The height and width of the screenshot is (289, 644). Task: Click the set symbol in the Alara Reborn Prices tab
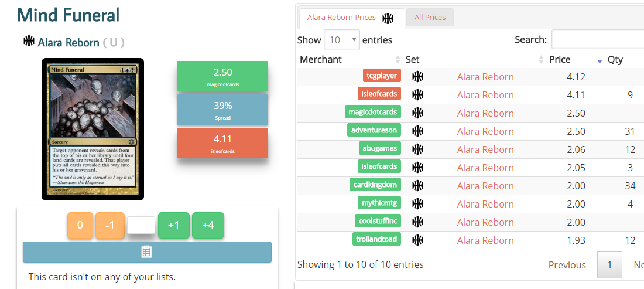click(388, 18)
